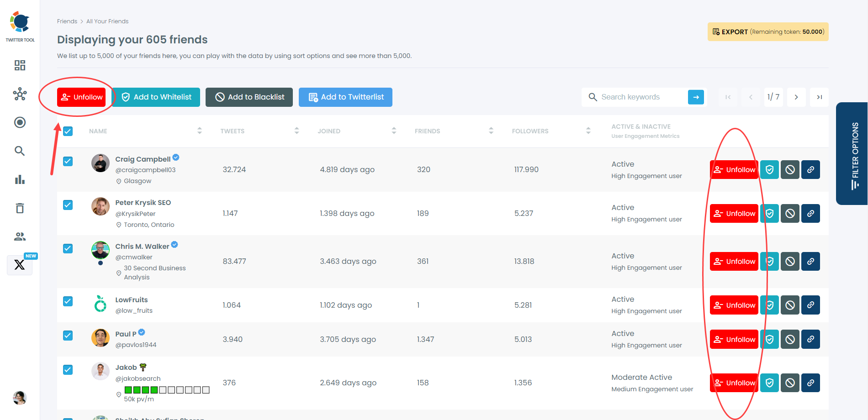
Task: Jump to the first page of friends
Action: (x=728, y=97)
